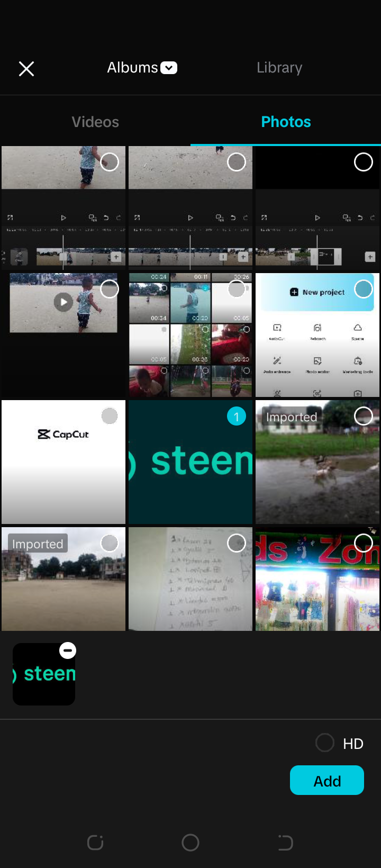This screenshot has height=868, width=381.
Task: Open the Imported duck puddle photo
Action: click(x=317, y=462)
